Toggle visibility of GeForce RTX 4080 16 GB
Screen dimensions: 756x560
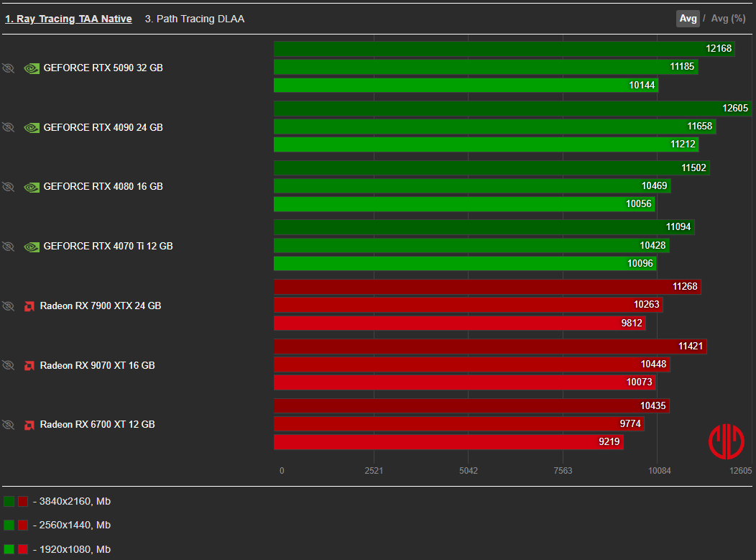click(x=8, y=187)
